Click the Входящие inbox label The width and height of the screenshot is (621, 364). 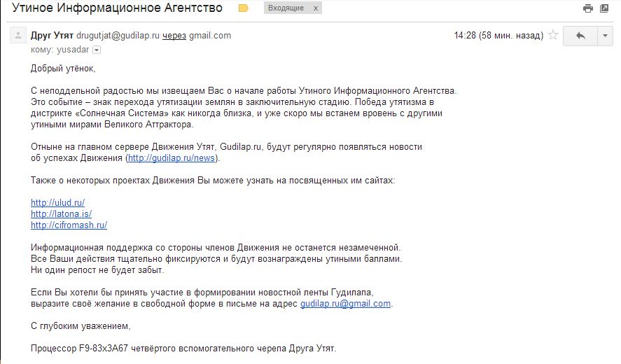pyautogui.click(x=287, y=8)
